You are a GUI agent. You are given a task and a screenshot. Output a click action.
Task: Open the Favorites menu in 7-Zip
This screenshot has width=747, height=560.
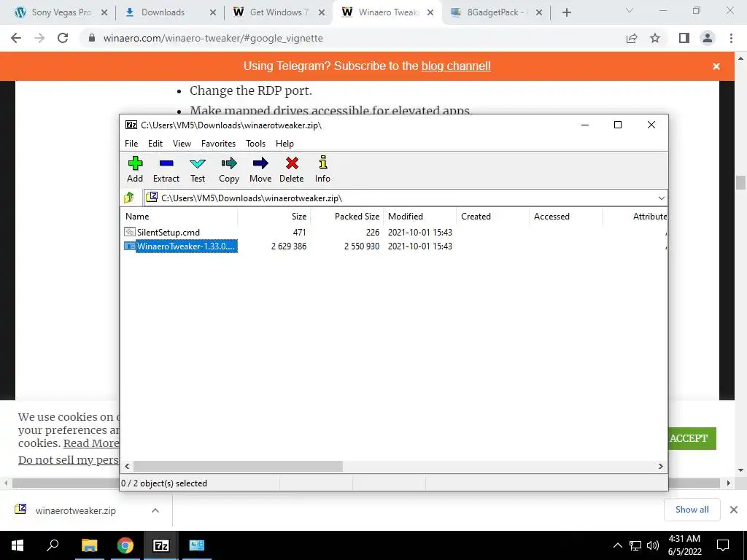click(x=218, y=144)
